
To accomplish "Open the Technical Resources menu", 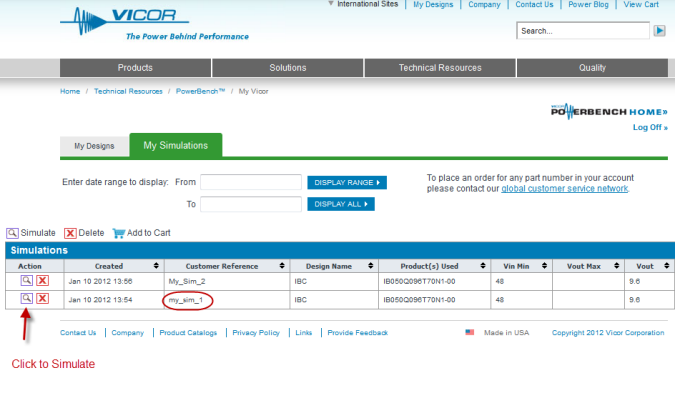I will [x=440, y=68].
